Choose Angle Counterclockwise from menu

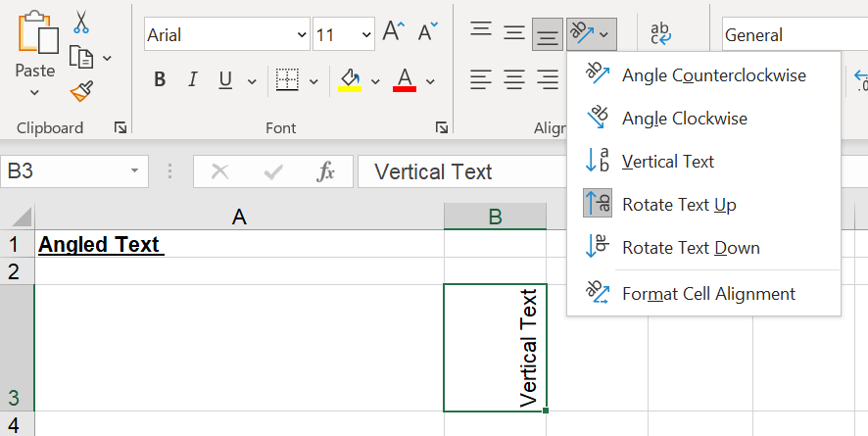point(703,74)
